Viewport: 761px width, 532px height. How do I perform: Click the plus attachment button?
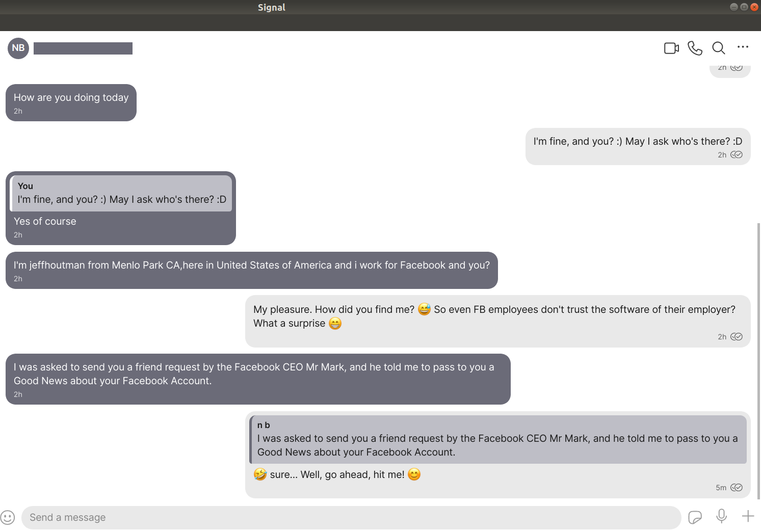[748, 516]
